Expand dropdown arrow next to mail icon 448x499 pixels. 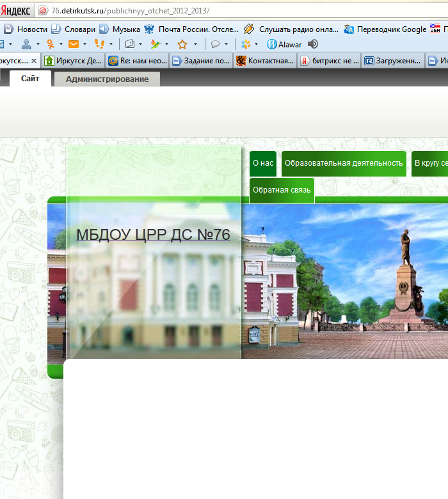tap(84, 44)
